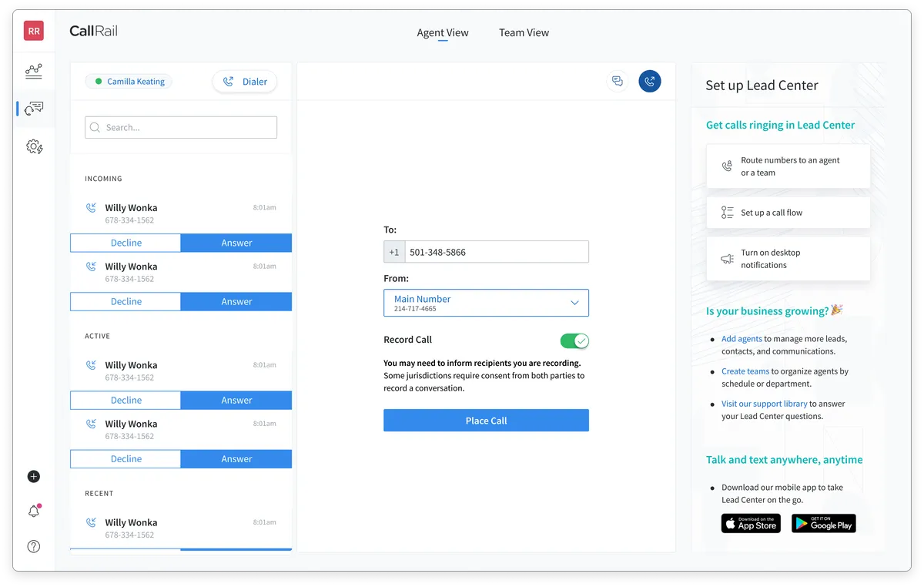Click the call flow list icon

coord(727,213)
